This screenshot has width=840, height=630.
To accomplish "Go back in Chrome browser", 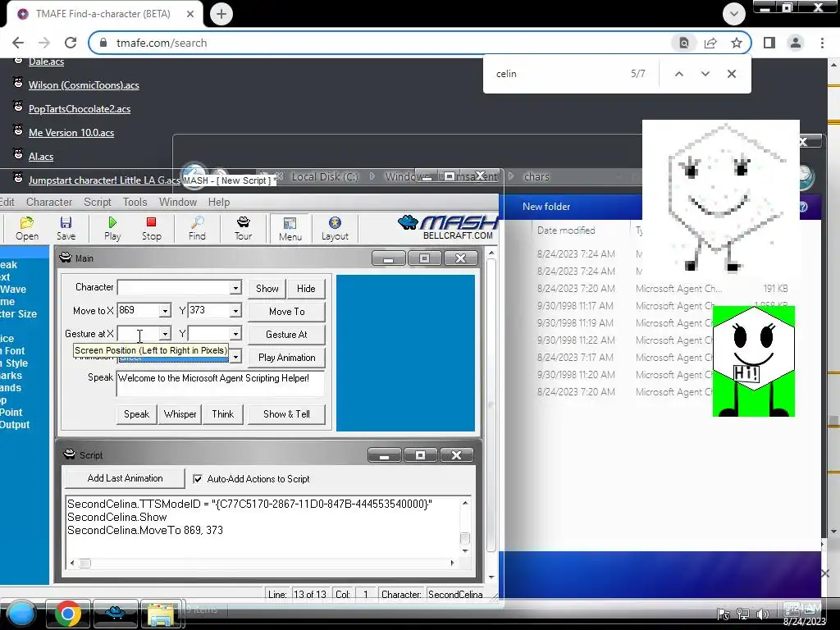I will [18, 43].
